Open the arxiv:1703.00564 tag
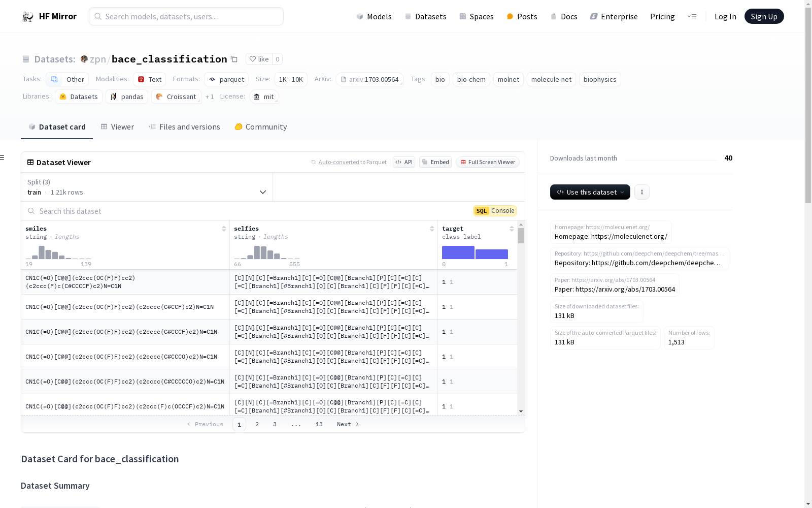The width and height of the screenshot is (812, 508). (x=369, y=79)
